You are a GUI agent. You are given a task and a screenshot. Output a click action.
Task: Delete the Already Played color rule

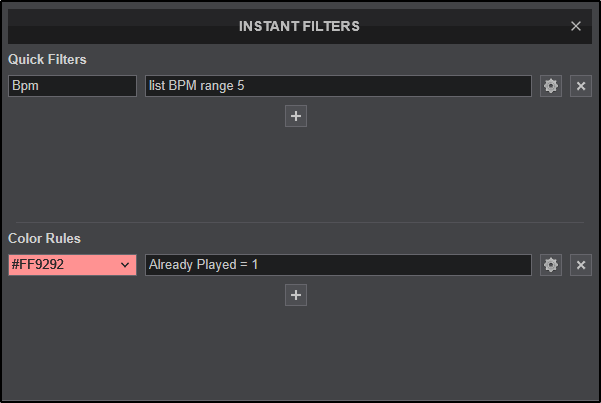click(x=581, y=265)
